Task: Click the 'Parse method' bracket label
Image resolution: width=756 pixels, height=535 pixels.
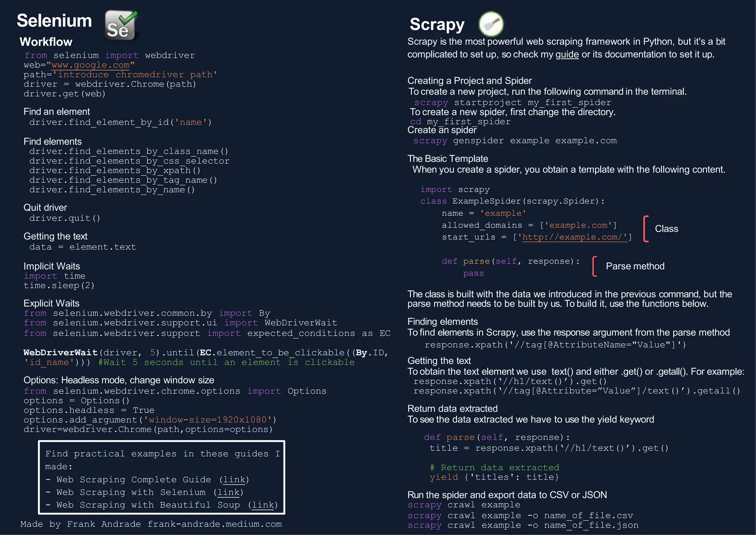Action: click(635, 266)
